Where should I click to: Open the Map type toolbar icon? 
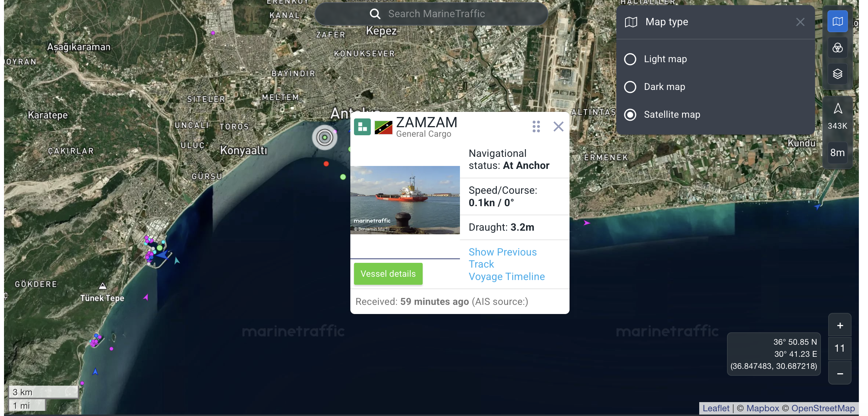coord(837,22)
